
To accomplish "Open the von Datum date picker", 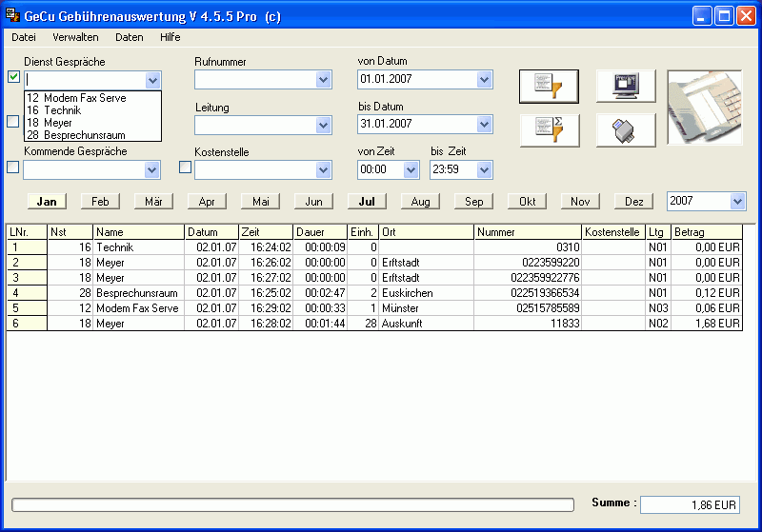I will tap(484, 79).
